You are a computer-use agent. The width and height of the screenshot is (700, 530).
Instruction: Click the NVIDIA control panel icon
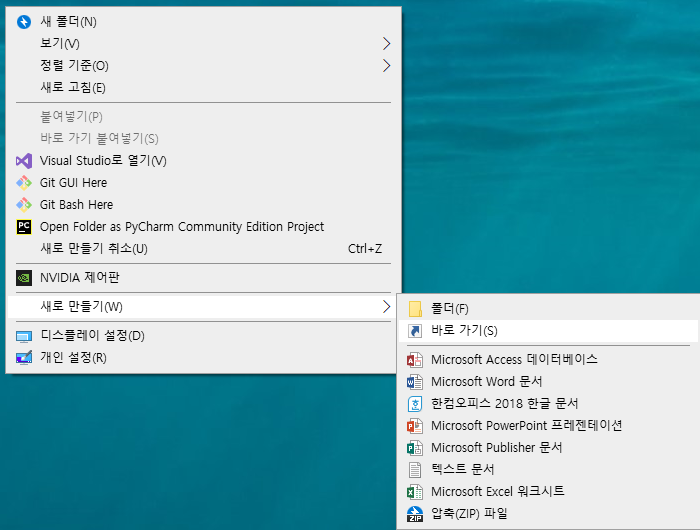[24, 278]
